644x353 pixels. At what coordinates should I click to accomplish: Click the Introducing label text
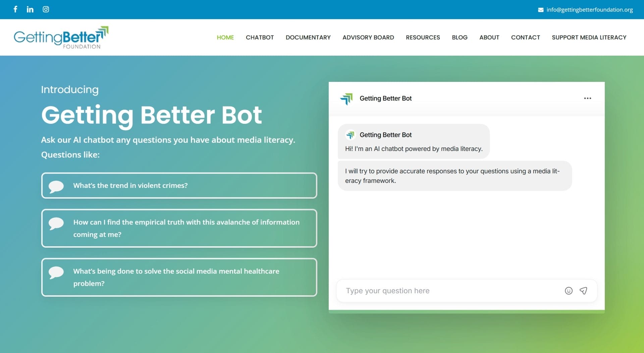[x=70, y=90]
